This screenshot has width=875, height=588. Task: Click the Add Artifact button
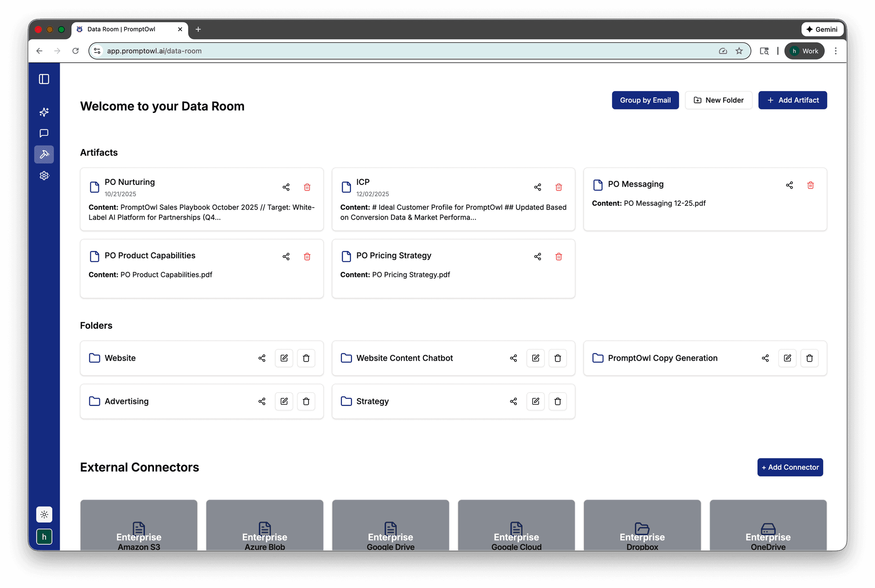click(x=793, y=100)
